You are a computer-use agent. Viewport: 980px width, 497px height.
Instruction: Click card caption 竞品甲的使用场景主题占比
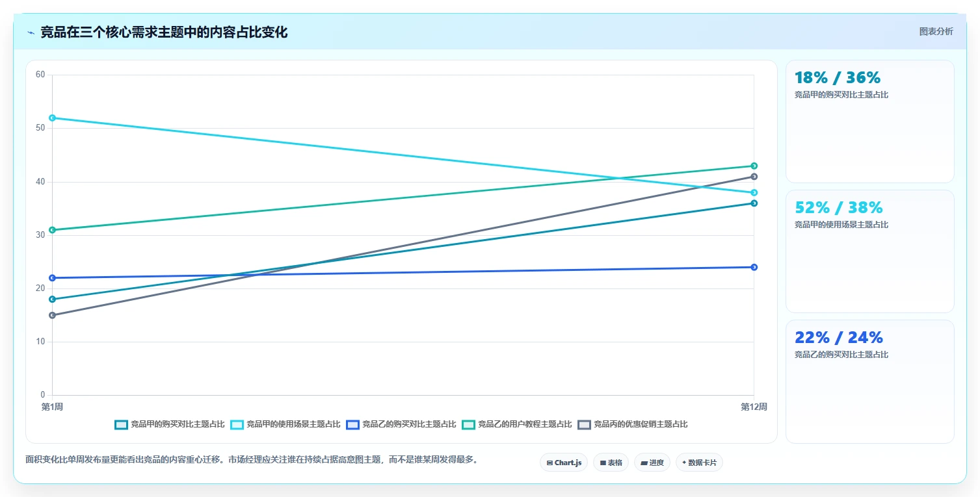click(841, 225)
